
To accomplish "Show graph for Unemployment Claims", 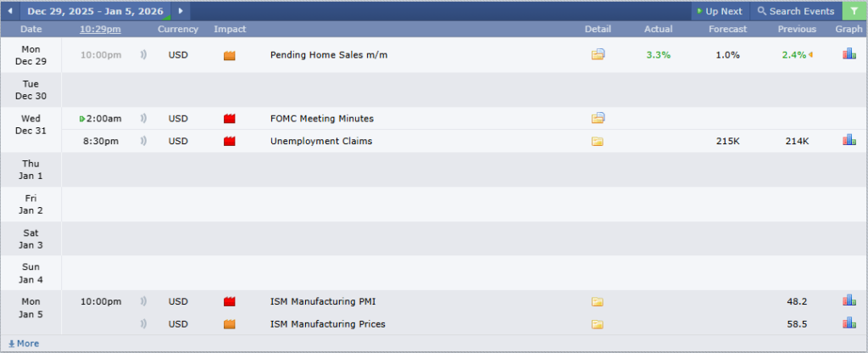I will pos(849,140).
